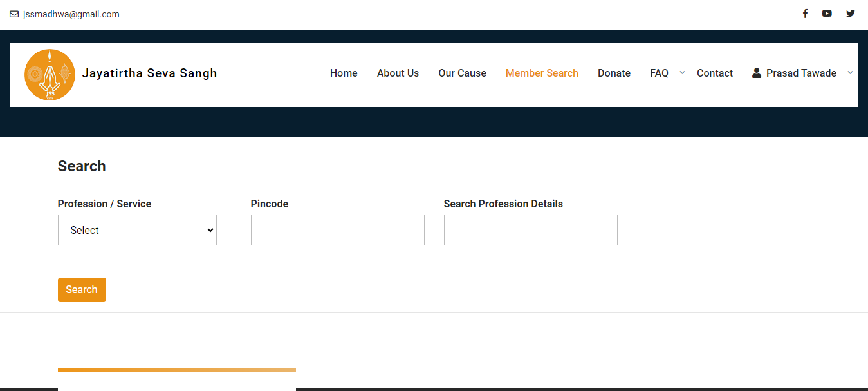
Task: Expand the FAQ submenu chevron
Action: tap(682, 72)
